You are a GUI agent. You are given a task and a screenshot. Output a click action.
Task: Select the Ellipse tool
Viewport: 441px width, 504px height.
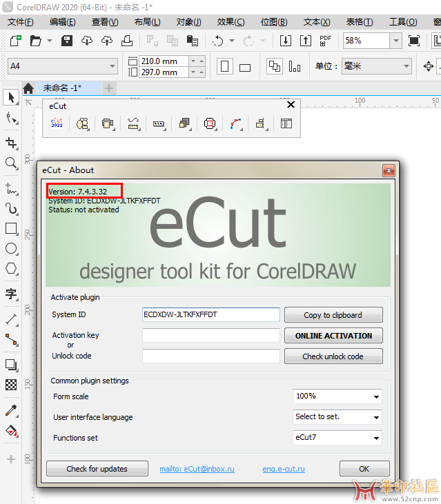[x=12, y=248]
